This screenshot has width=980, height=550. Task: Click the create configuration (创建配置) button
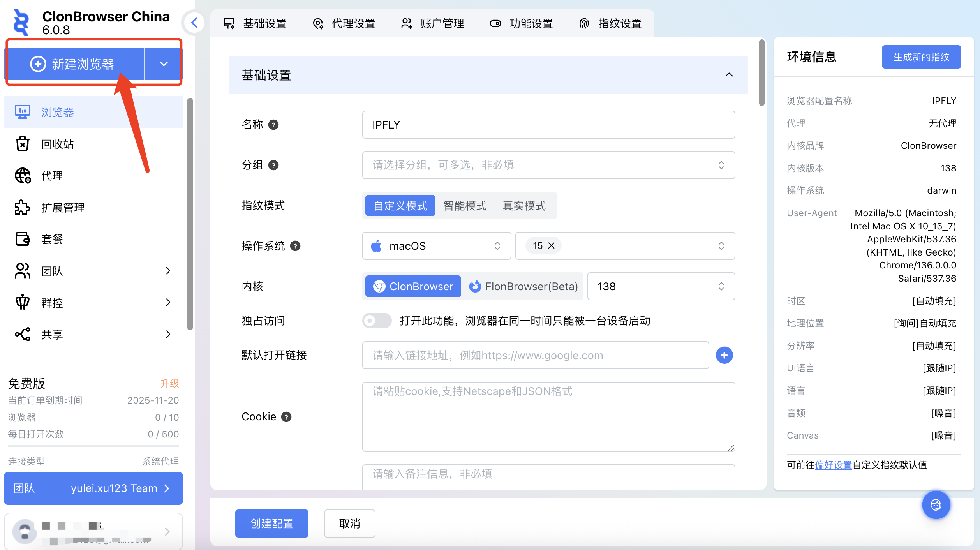click(271, 524)
